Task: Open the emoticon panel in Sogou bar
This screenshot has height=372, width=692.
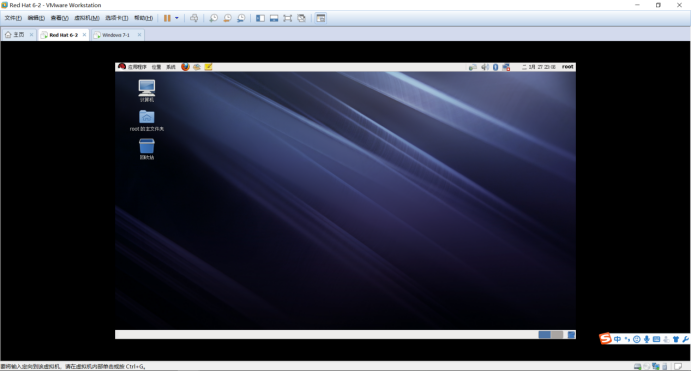Action: coord(636,339)
